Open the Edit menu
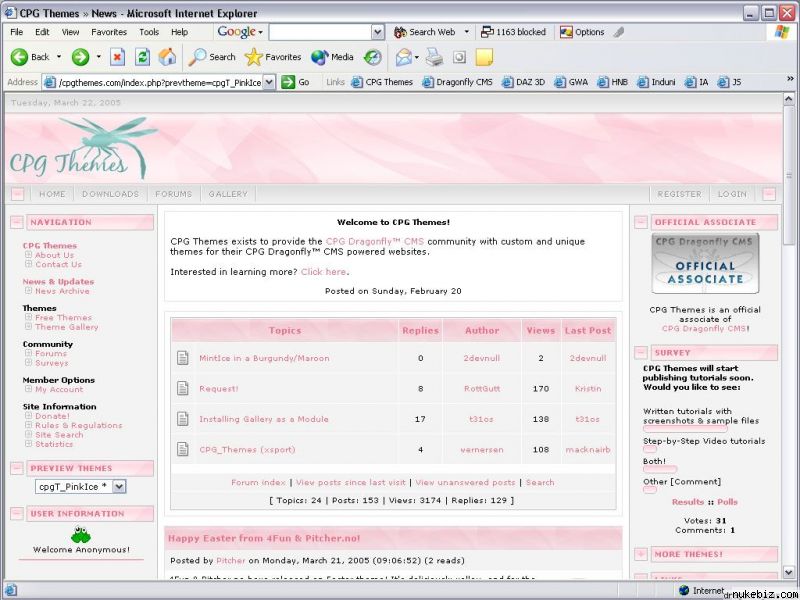The image size is (800, 600). (42, 32)
